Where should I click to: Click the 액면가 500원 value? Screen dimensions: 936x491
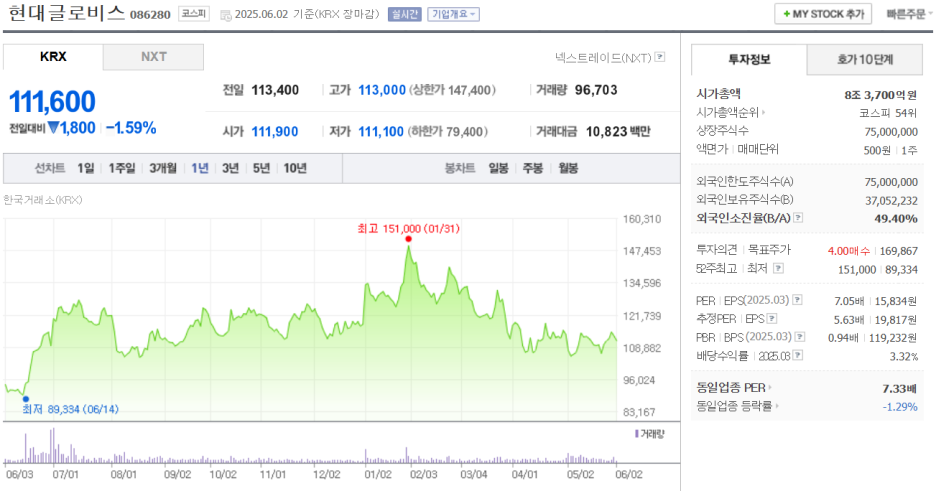[x=876, y=150]
